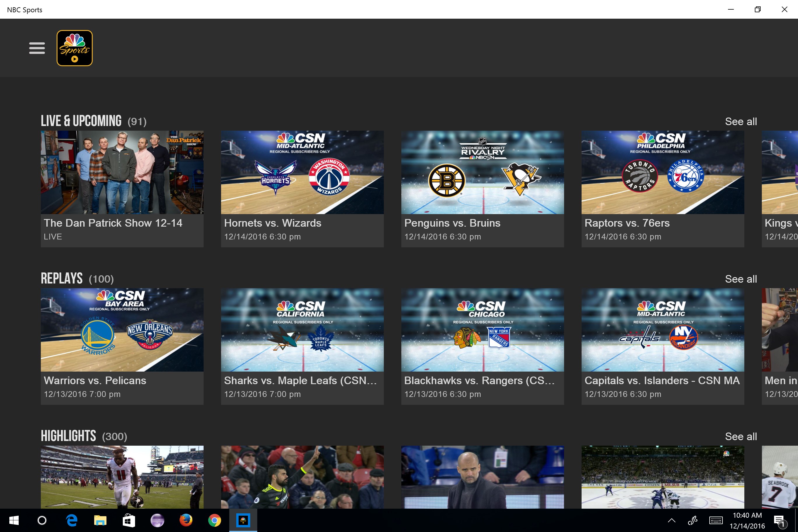Viewport: 798px width, 532px height.
Task: Open The Dan Patrick Show live thumbnail
Action: tap(122, 172)
